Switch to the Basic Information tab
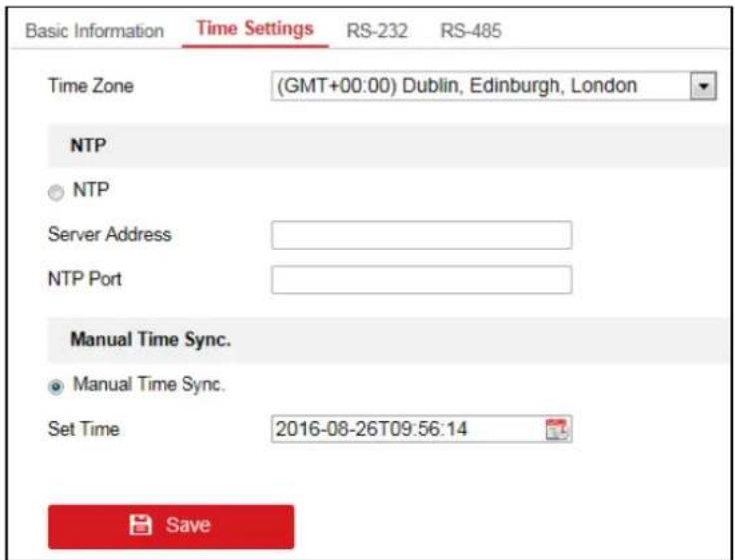 pos(94,31)
